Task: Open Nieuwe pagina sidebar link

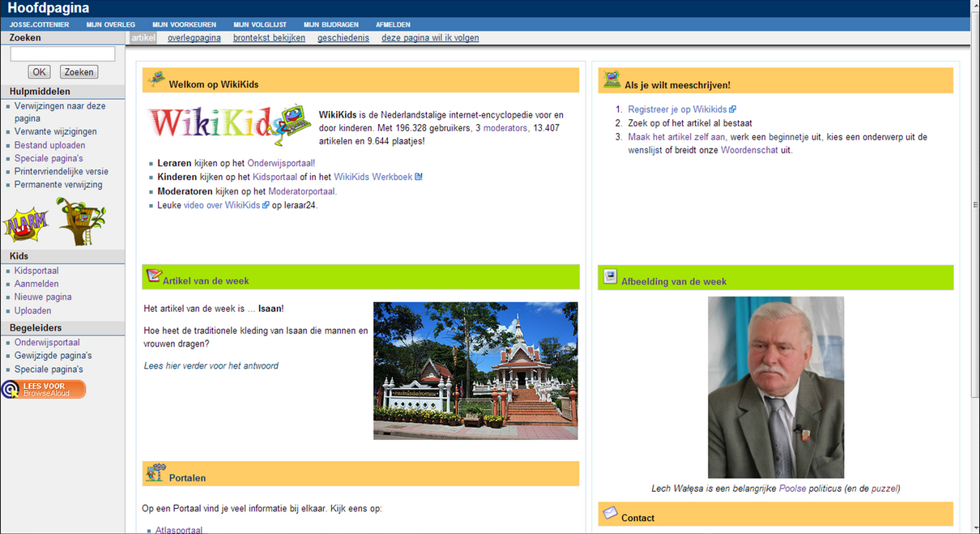Action: click(x=43, y=297)
